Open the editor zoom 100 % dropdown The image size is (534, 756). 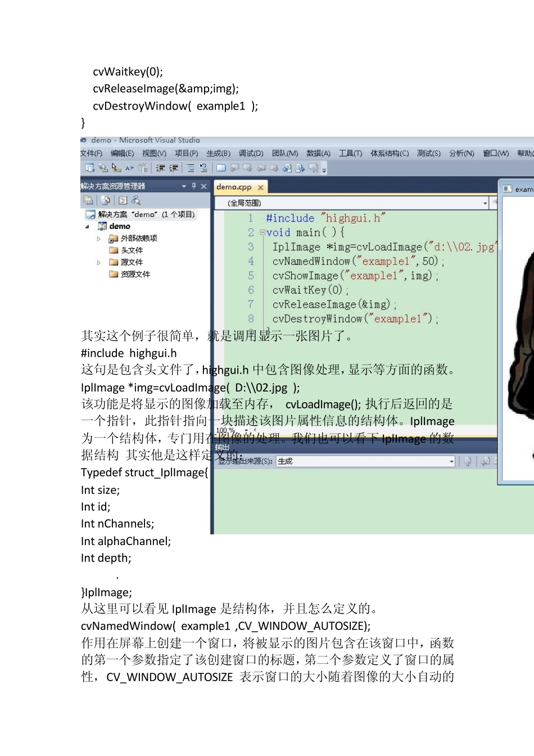click(x=247, y=431)
